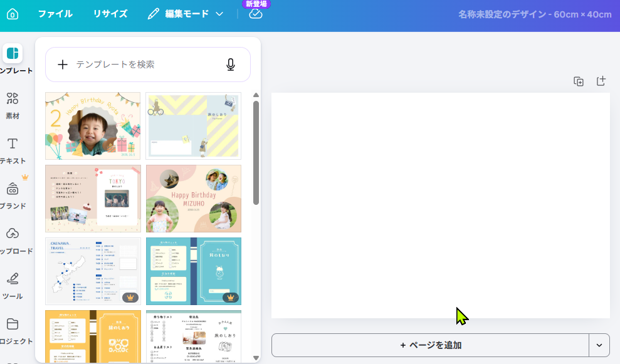
Task: Select the white checklist 旅のしおり template
Action: (193, 336)
